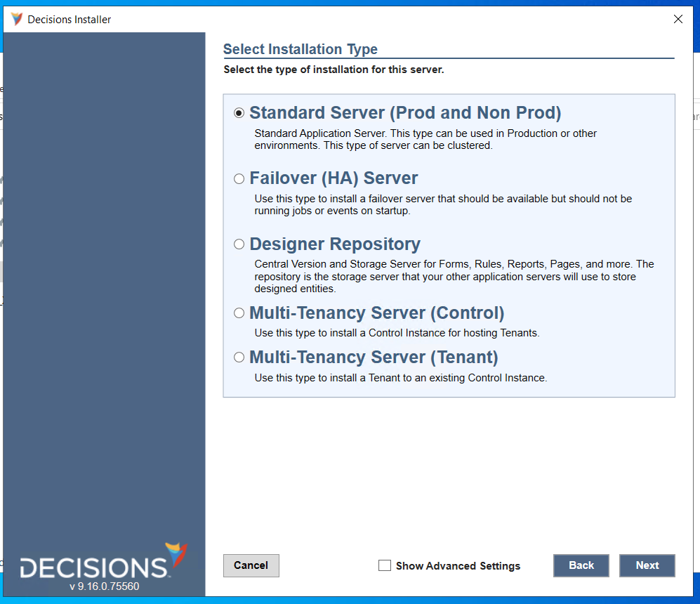Close the Decisions Installer window

point(678,19)
